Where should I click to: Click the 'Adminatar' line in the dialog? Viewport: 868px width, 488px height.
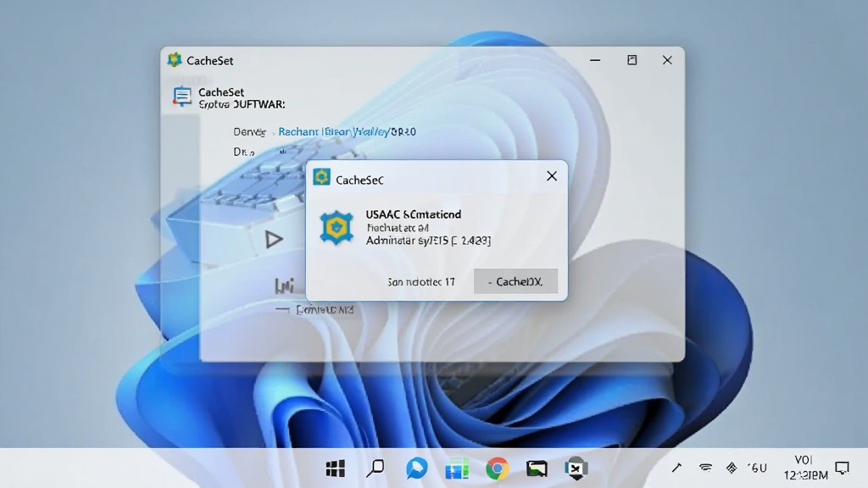pyautogui.click(x=428, y=240)
